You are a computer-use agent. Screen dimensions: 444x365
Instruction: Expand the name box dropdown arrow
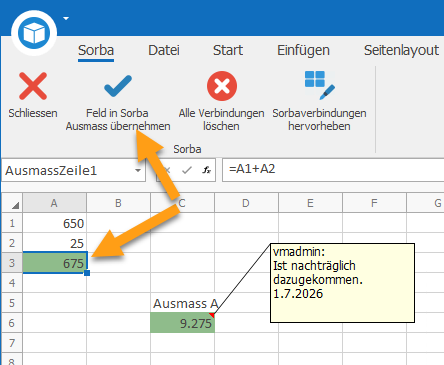click(138, 171)
